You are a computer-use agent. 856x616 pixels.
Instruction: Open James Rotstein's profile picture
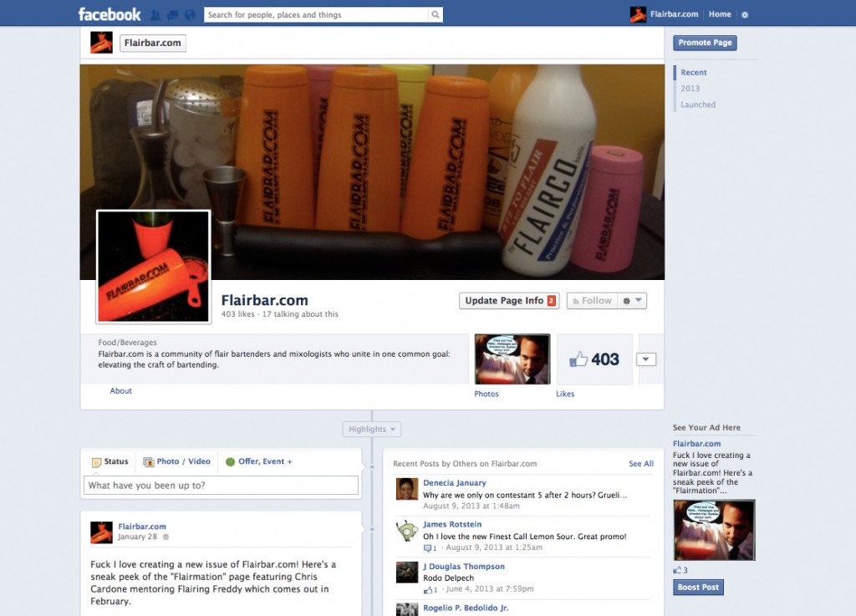click(x=407, y=531)
